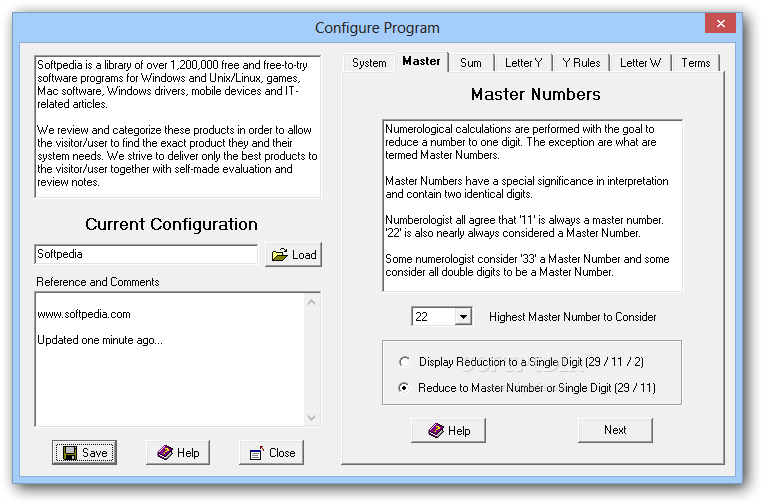Click 'Highest Master Number to Consider' label

(573, 317)
